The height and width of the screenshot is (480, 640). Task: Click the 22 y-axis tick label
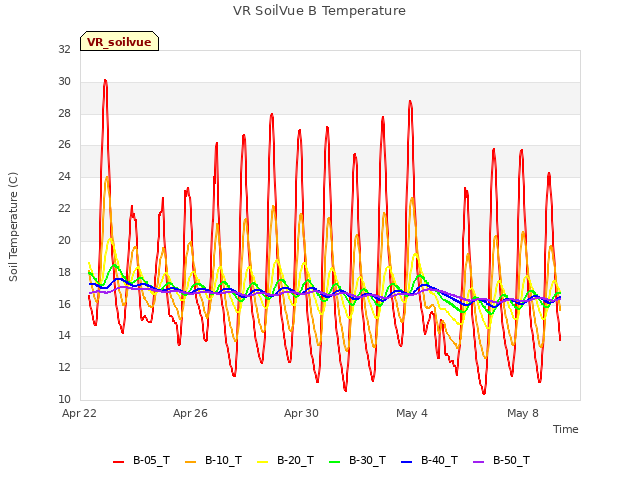[x=64, y=209]
